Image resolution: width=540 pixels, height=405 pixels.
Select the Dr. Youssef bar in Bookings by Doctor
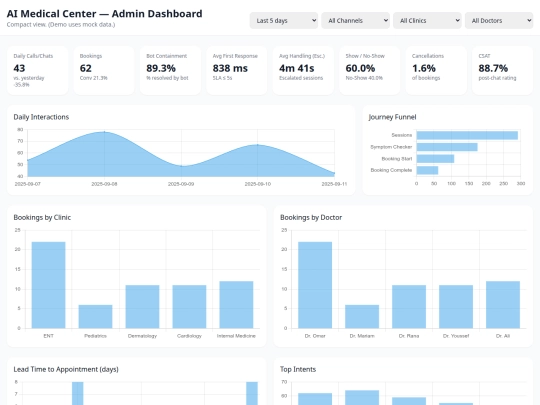(x=456, y=307)
